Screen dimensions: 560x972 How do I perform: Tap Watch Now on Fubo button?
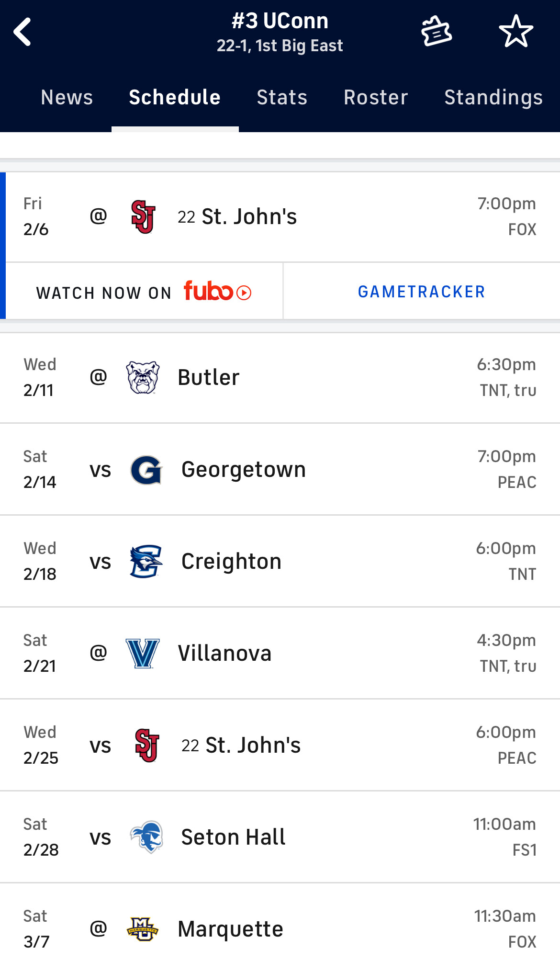[x=144, y=292]
